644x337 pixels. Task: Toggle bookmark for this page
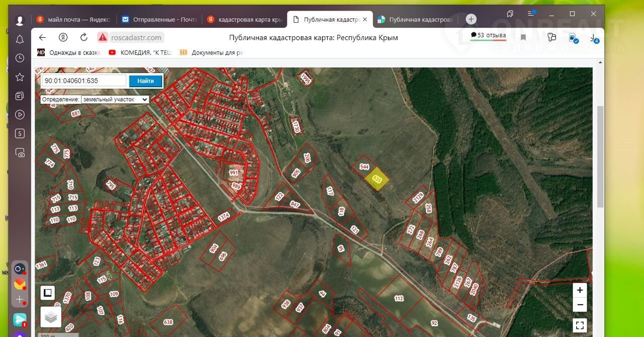tap(523, 37)
